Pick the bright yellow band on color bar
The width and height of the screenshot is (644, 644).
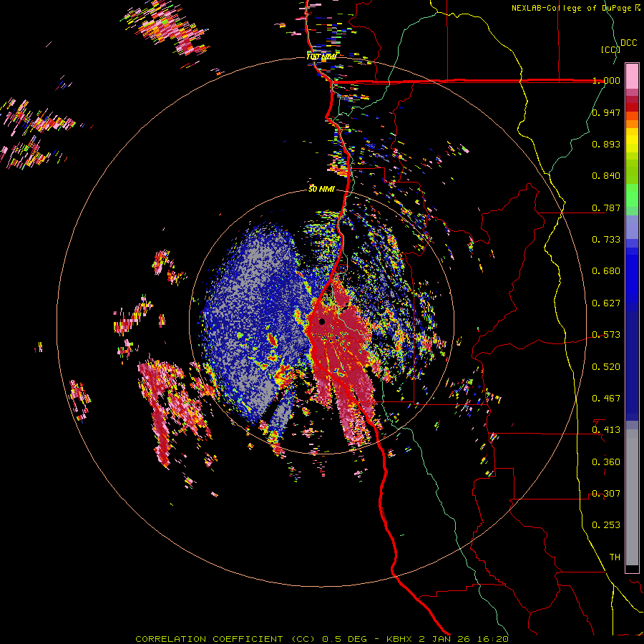tap(632, 141)
